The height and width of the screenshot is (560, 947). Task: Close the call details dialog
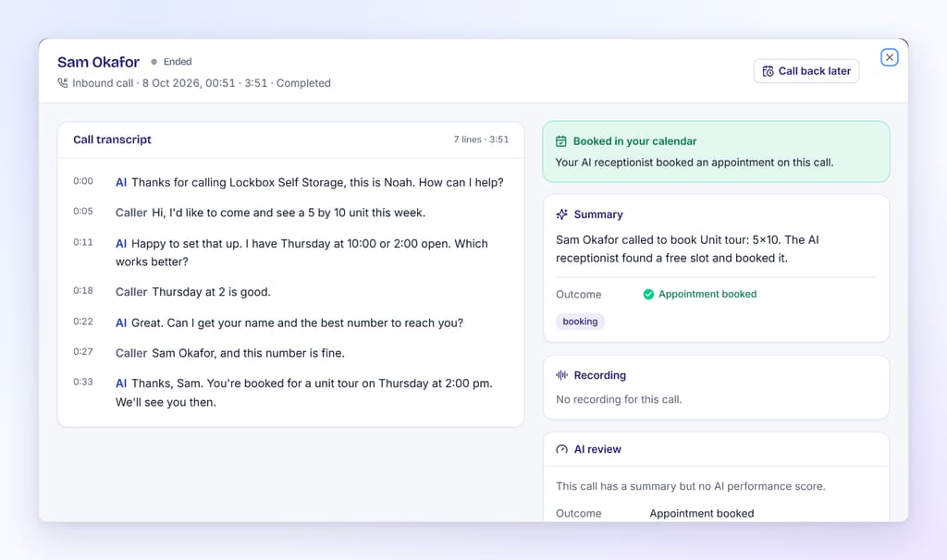click(x=889, y=57)
